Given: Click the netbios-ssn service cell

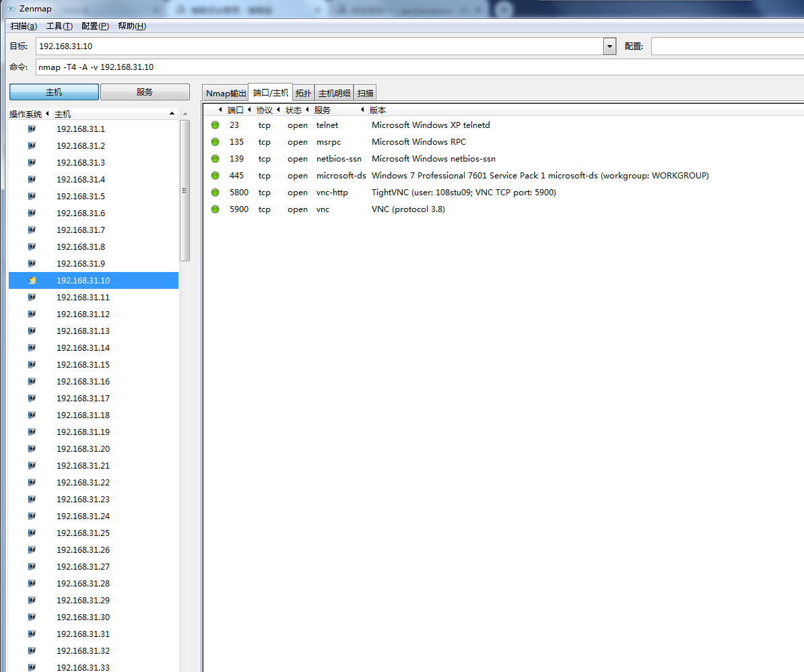Looking at the screenshot, I should (x=339, y=159).
